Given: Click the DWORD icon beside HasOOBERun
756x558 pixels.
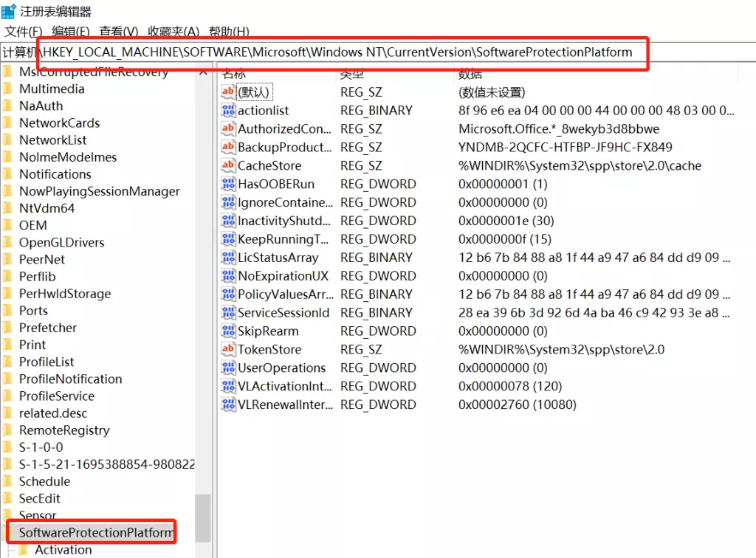Looking at the screenshot, I should (228, 185).
